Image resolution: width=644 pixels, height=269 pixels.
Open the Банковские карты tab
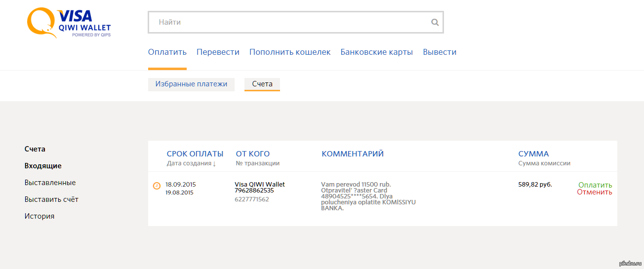pyautogui.click(x=377, y=52)
